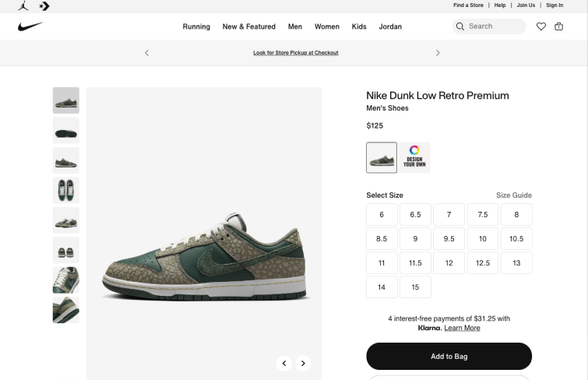Choose Design Your Own option
This screenshot has height=380, width=588.
[x=414, y=157]
